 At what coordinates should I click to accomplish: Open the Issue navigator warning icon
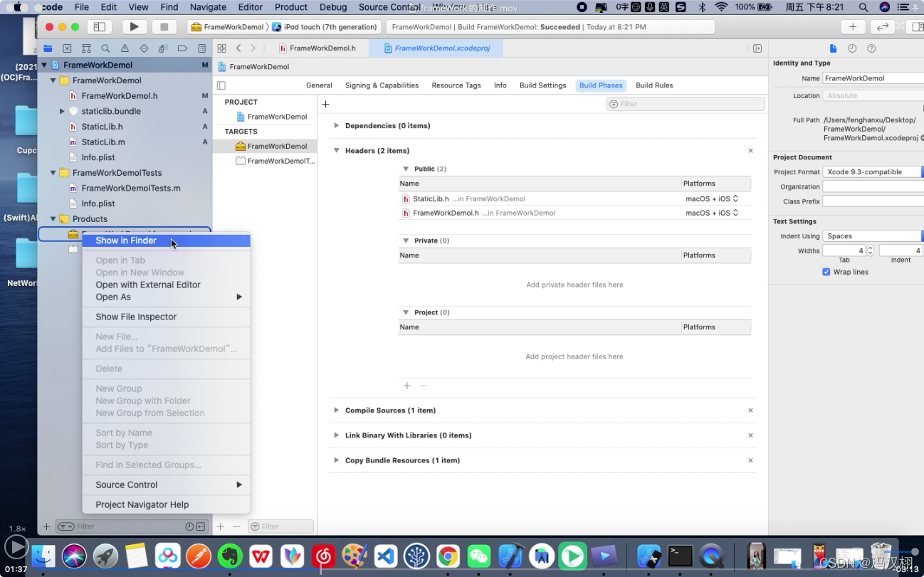click(x=125, y=48)
